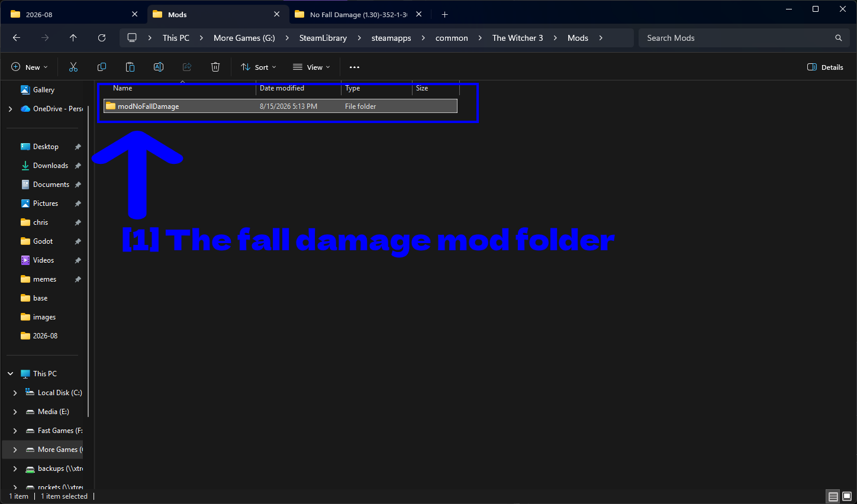Image resolution: width=857 pixels, height=504 pixels.
Task: Click the Cut scissors icon
Action: pyautogui.click(x=73, y=67)
